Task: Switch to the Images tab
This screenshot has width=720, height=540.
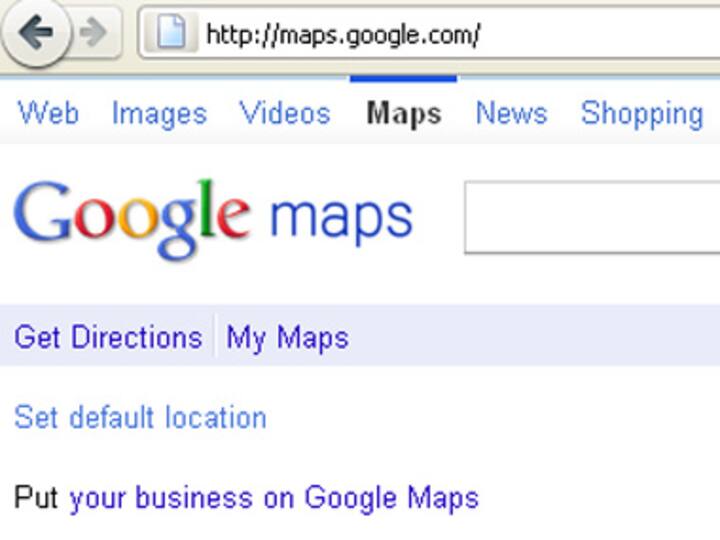Action: [x=159, y=113]
